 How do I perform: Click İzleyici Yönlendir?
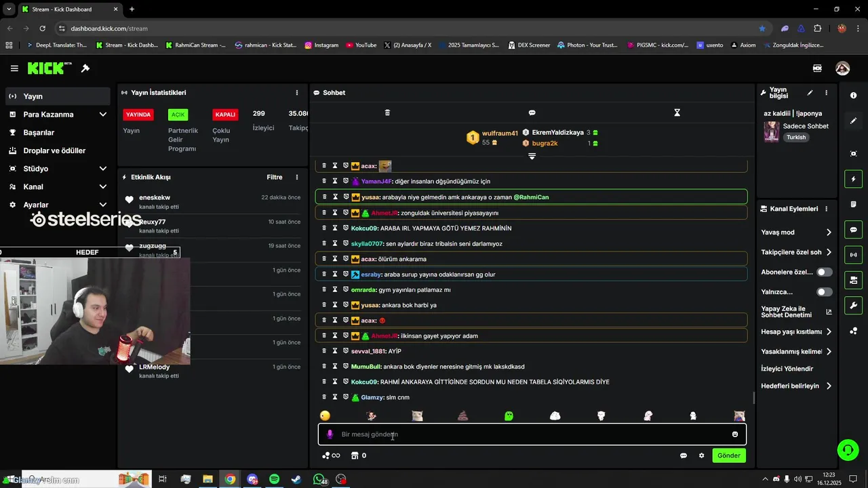pyautogui.click(x=787, y=369)
